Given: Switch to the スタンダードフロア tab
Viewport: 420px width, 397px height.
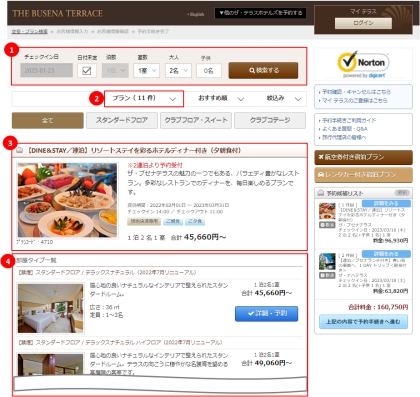Looking at the screenshot, I should pyautogui.click(x=122, y=120).
